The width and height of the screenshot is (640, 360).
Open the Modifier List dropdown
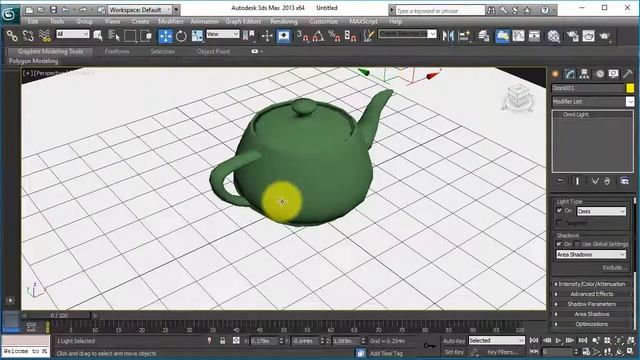pyautogui.click(x=593, y=101)
